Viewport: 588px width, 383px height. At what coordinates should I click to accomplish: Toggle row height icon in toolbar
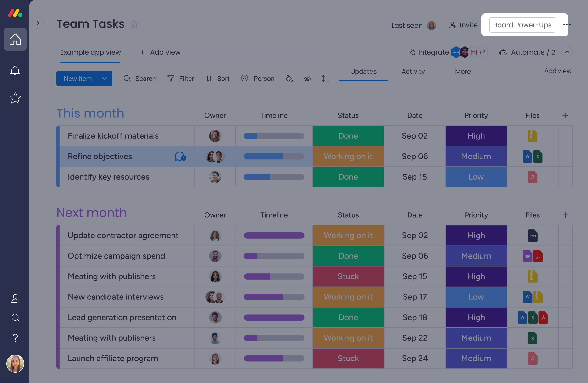323,79
